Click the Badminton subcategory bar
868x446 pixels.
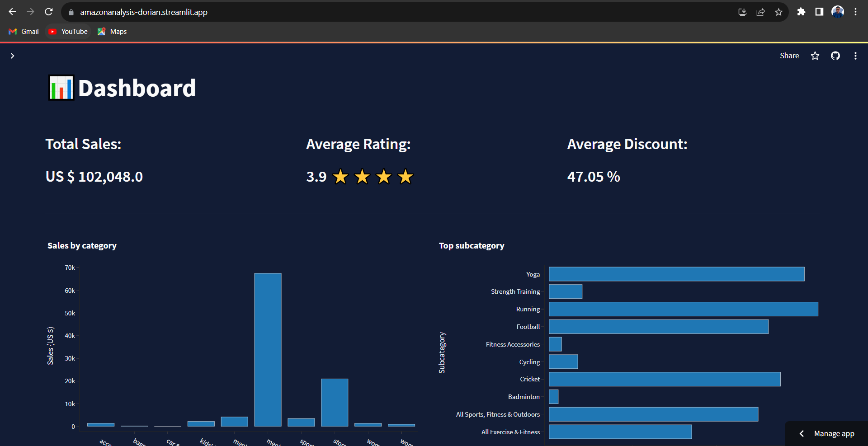554,397
